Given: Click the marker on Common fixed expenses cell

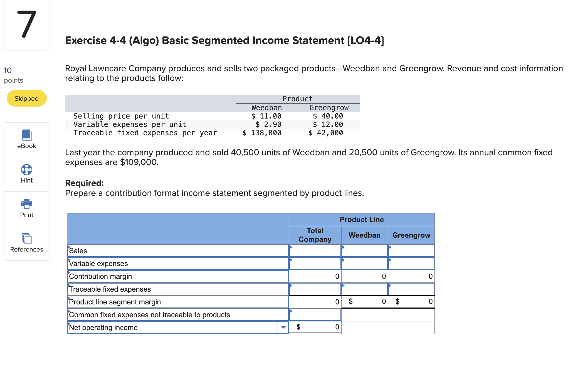Looking at the screenshot, I should (291, 312).
